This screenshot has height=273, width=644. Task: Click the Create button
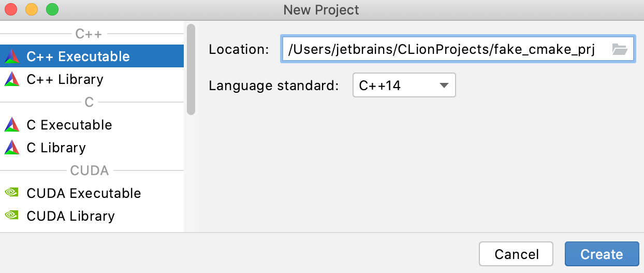pyautogui.click(x=602, y=254)
